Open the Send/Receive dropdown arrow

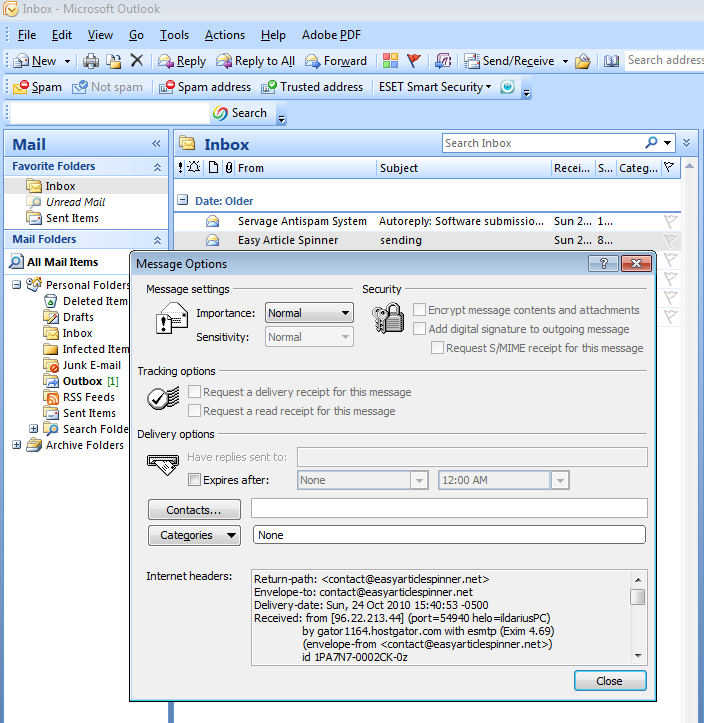click(565, 61)
